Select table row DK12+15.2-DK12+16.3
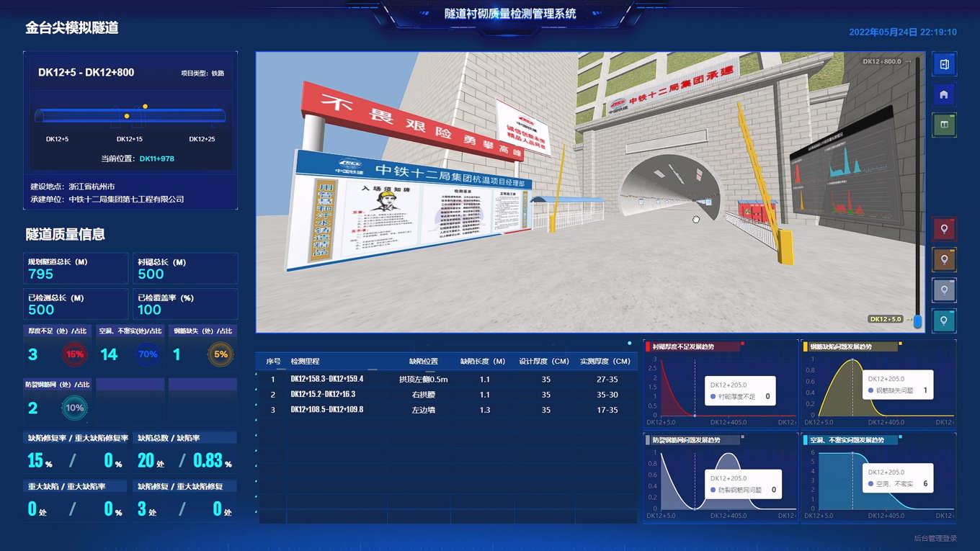This screenshot has width=980, height=551. 447,395
